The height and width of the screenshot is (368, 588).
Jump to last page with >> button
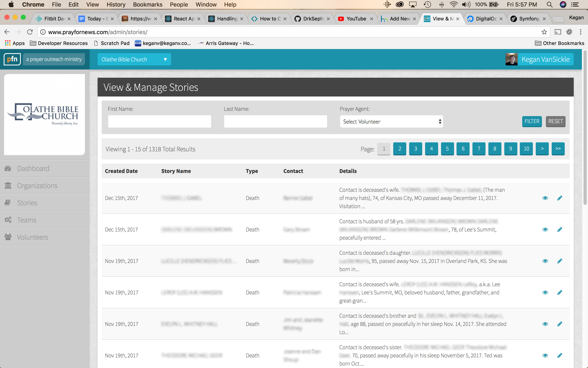pos(558,149)
